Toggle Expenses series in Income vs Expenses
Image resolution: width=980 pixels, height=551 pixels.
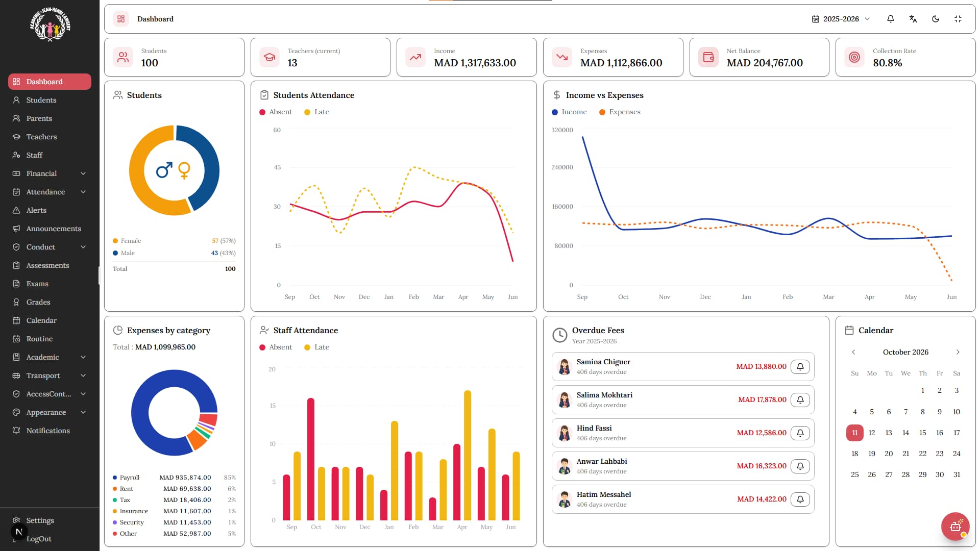620,112
